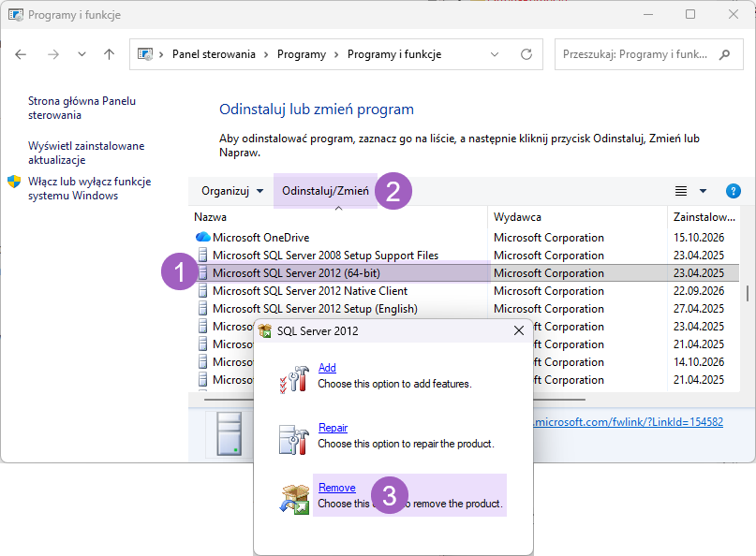
Task: Click the Repair link in SQL Server dialog
Action: (x=333, y=428)
